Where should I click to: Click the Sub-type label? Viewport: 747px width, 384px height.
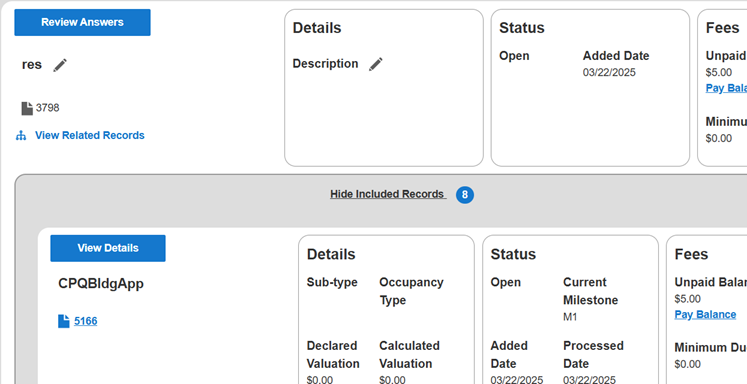332,282
